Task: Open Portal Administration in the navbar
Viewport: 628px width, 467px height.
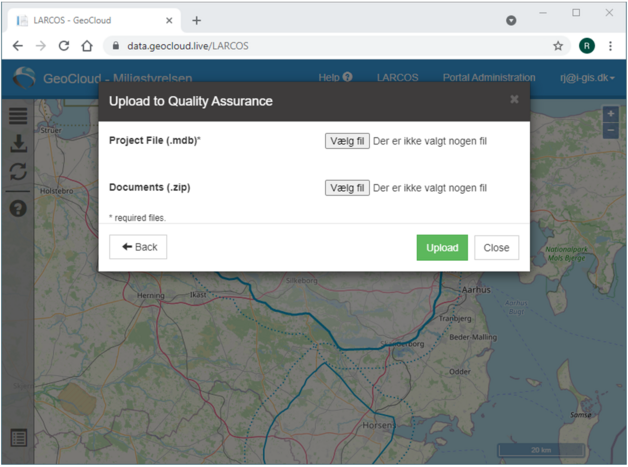Action: 489,77
